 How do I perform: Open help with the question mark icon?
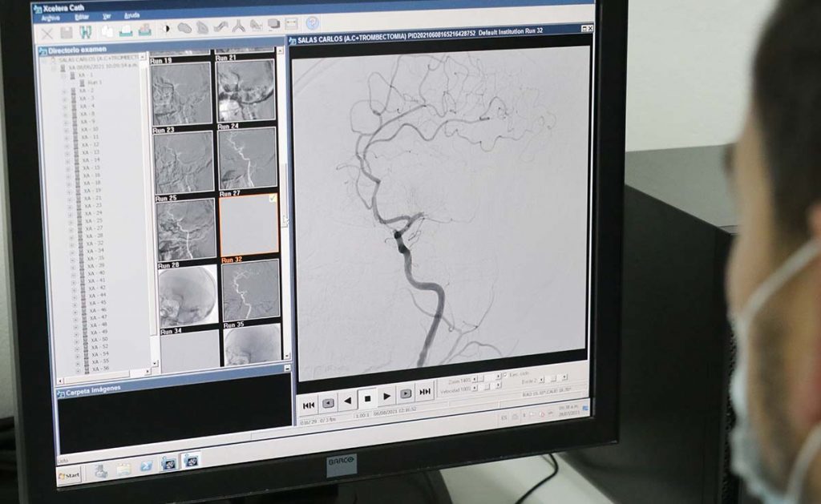[x=312, y=23]
